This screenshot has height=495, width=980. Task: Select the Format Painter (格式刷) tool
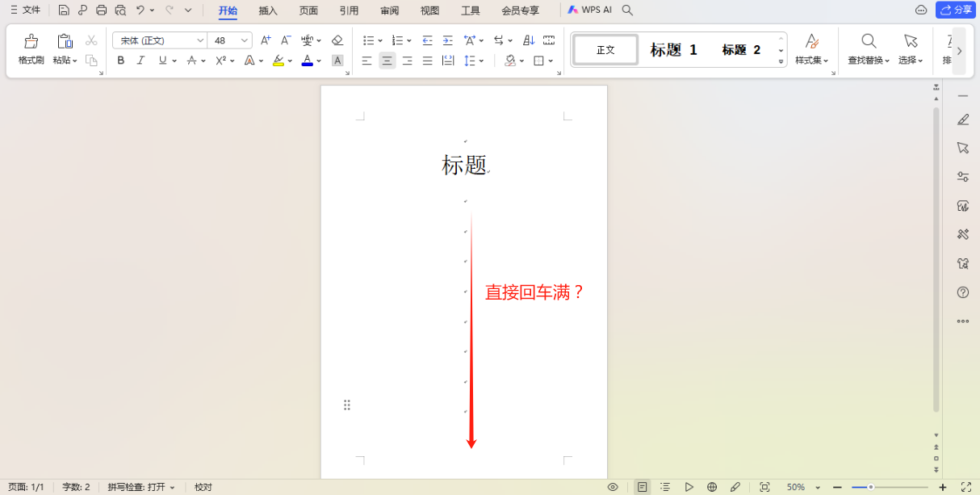(31, 48)
